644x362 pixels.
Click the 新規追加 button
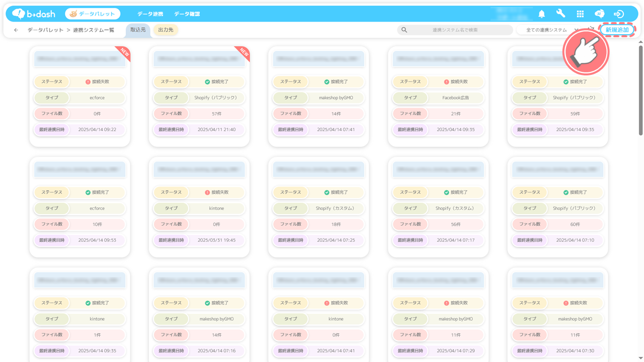(617, 30)
